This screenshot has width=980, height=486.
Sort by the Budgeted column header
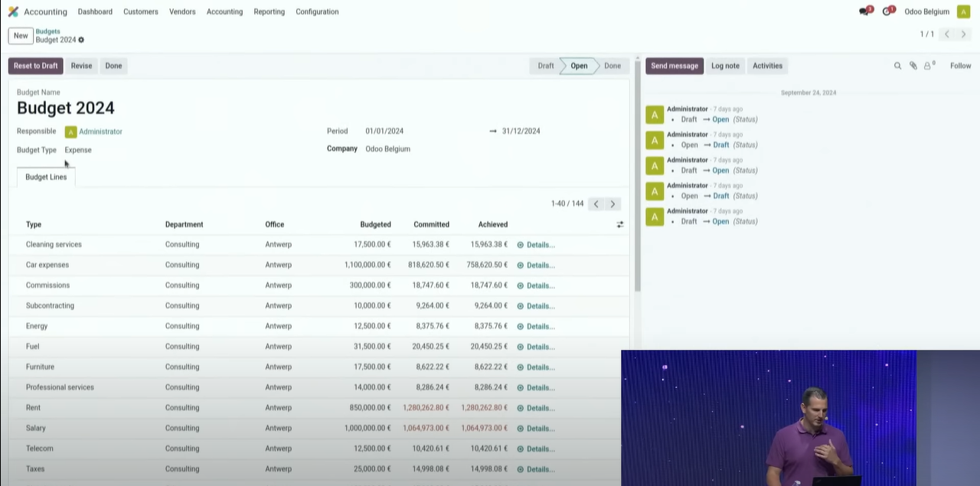tap(375, 224)
